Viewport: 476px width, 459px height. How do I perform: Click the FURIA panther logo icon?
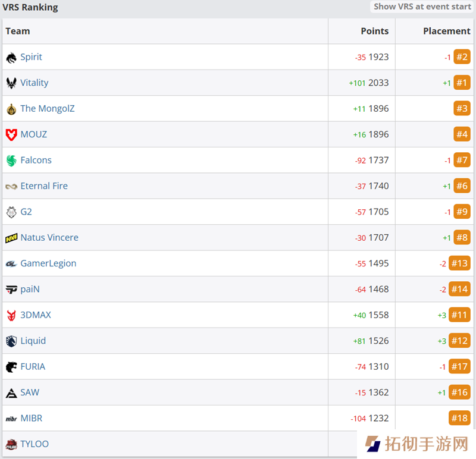click(x=11, y=367)
